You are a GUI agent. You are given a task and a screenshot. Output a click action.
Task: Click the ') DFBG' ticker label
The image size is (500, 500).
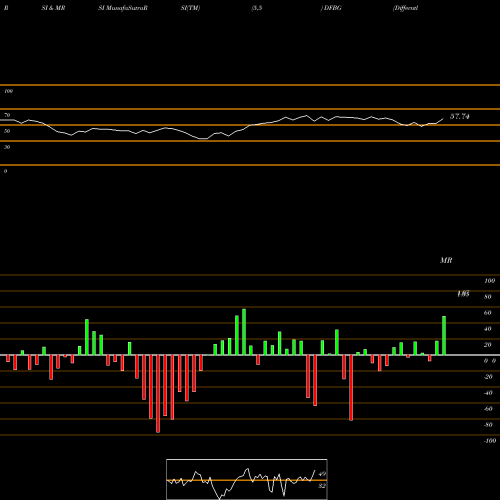click(331, 8)
